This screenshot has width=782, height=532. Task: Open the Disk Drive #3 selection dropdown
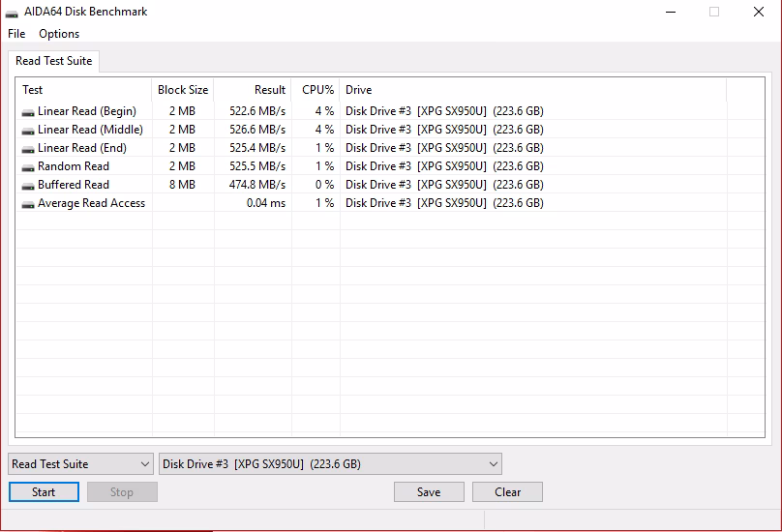point(330,464)
